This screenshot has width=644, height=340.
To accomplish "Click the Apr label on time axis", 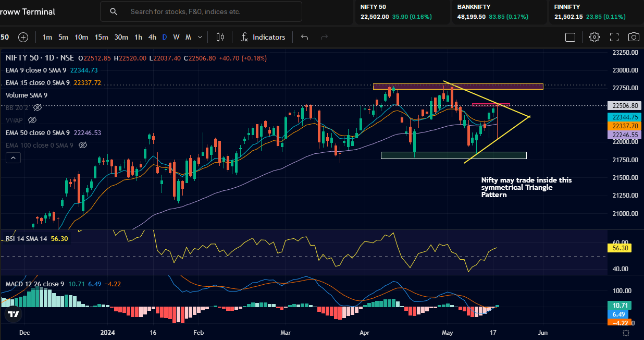I will click(365, 332).
